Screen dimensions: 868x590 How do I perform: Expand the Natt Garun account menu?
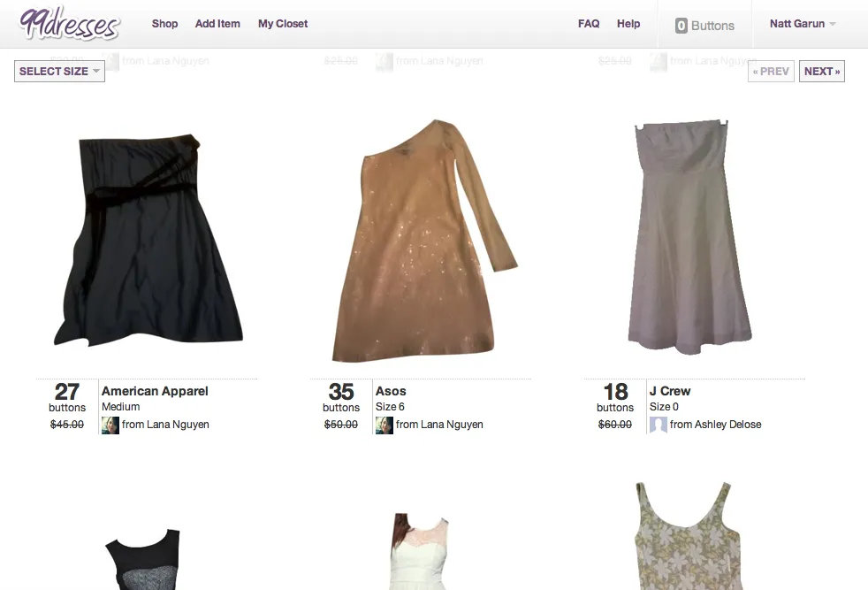(x=803, y=24)
